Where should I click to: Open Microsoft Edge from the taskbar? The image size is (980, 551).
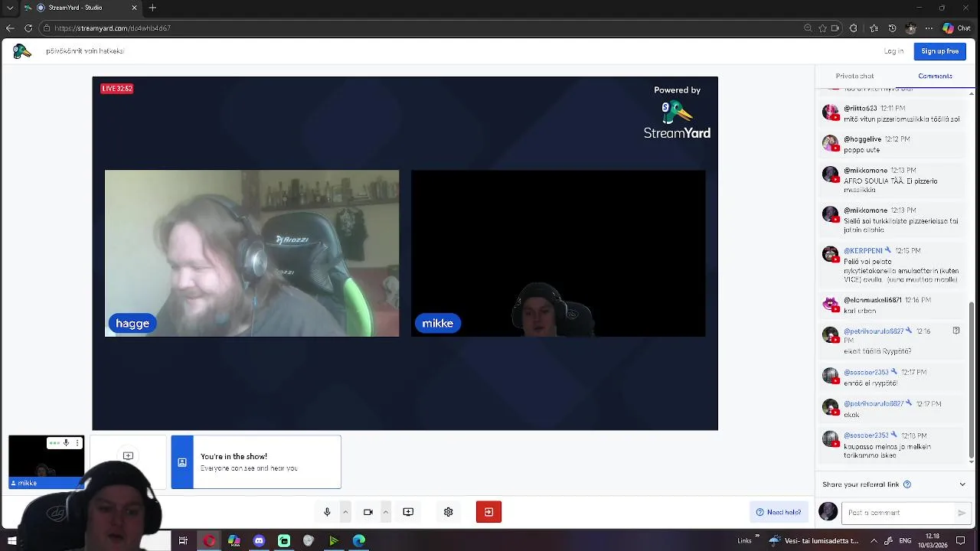[358, 541]
